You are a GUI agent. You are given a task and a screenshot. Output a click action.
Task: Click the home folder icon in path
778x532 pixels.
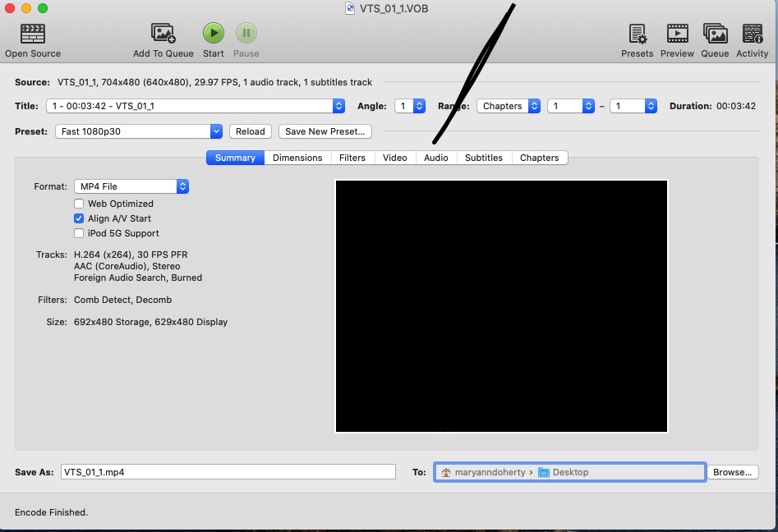pos(446,473)
